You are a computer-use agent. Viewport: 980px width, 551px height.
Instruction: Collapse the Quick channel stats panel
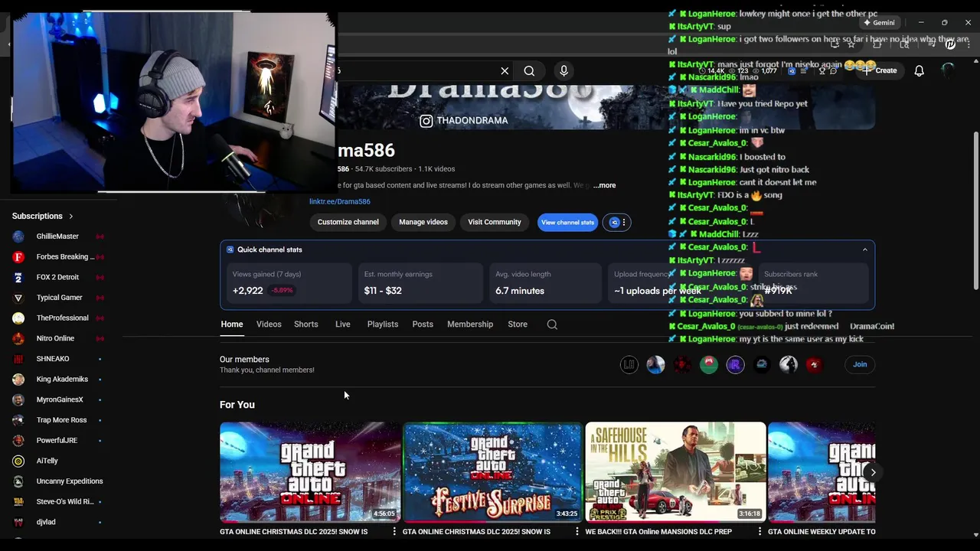865,249
